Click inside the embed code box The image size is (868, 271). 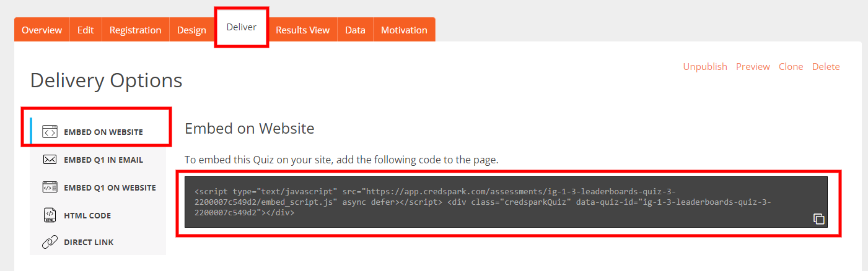coord(506,202)
